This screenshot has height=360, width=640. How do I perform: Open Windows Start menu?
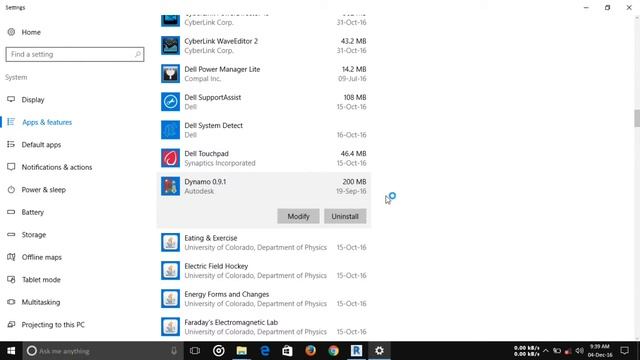point(11,351)
